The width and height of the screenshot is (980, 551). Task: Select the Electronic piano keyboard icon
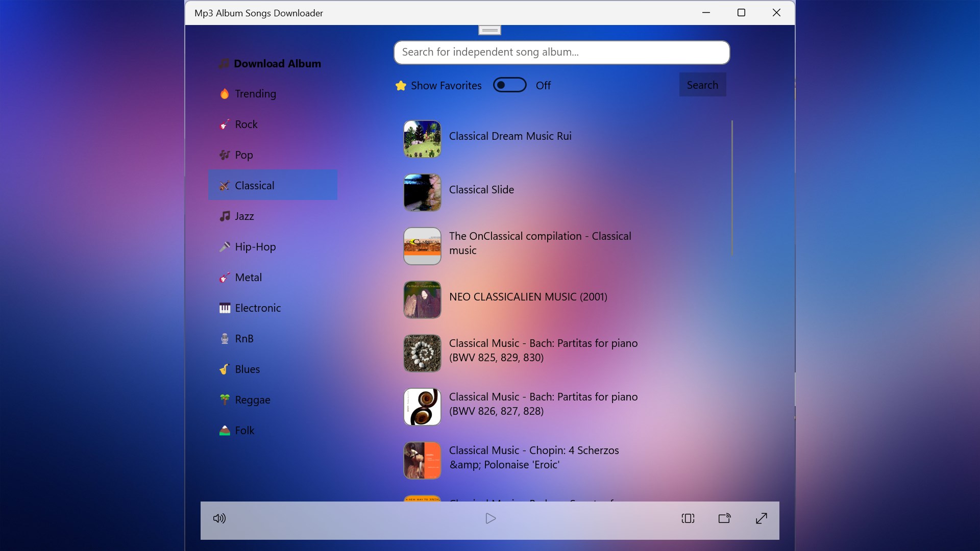click(224, 308)
